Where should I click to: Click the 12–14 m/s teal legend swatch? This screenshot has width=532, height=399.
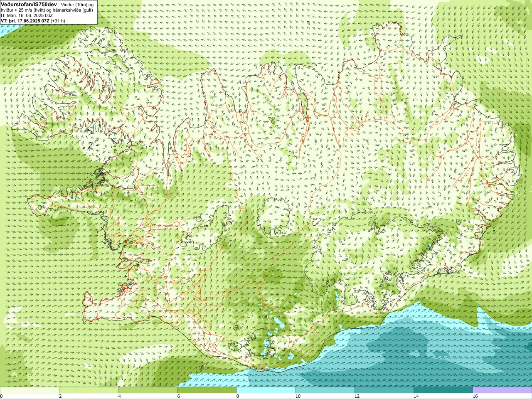(x=384, y=390)
